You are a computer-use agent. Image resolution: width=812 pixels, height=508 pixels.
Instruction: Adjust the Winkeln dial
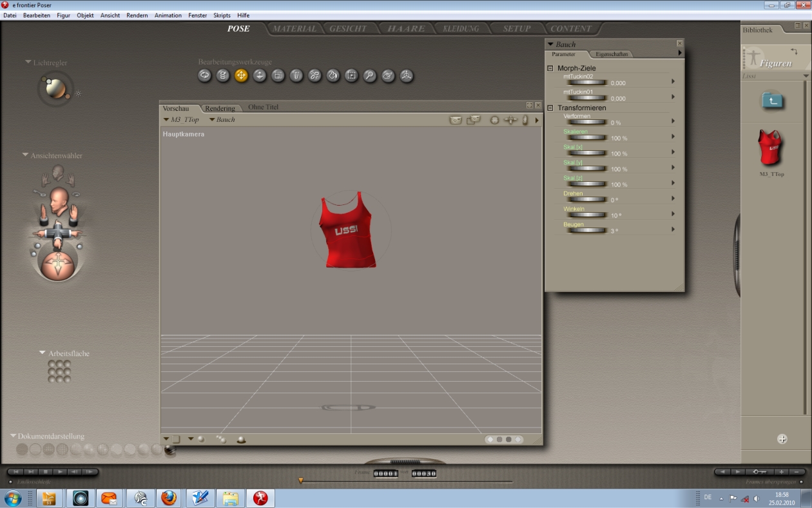coord(586,215)
